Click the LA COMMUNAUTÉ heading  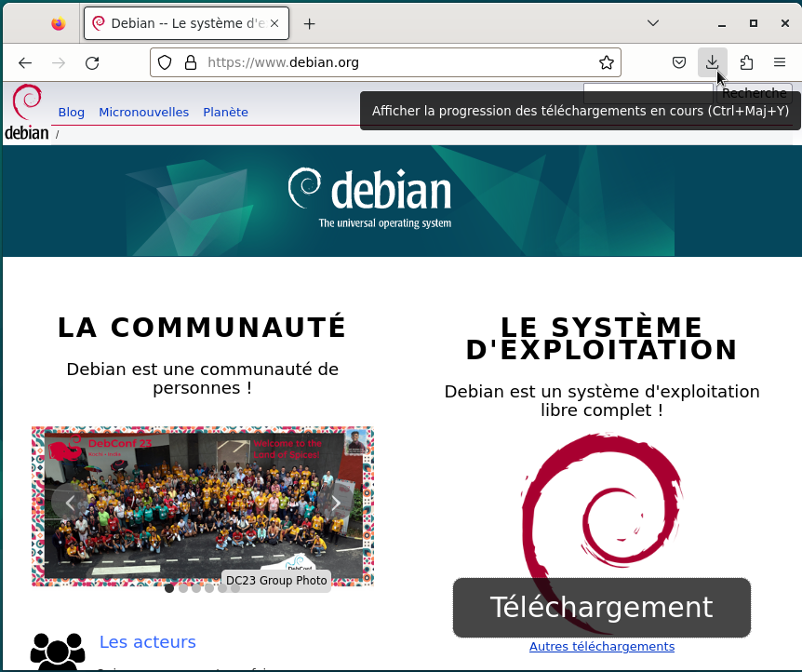[x=203, y=328]
